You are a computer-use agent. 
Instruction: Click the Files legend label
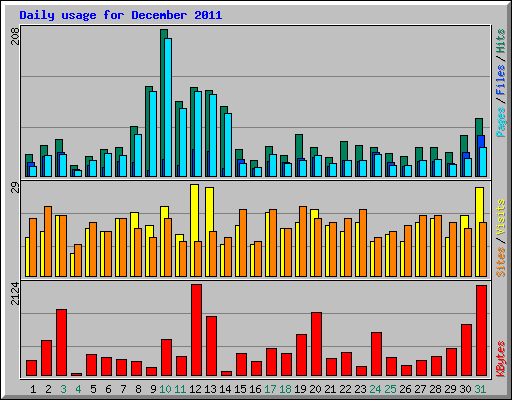[x=501, y=80]
